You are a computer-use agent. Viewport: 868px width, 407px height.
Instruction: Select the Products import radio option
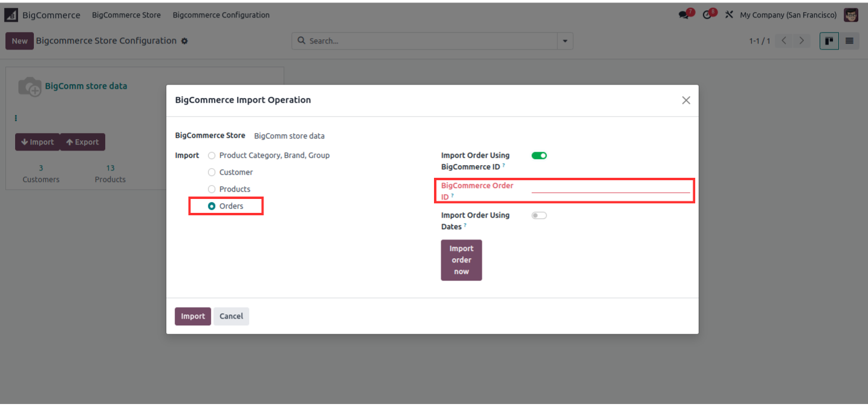tap(212, 189)
